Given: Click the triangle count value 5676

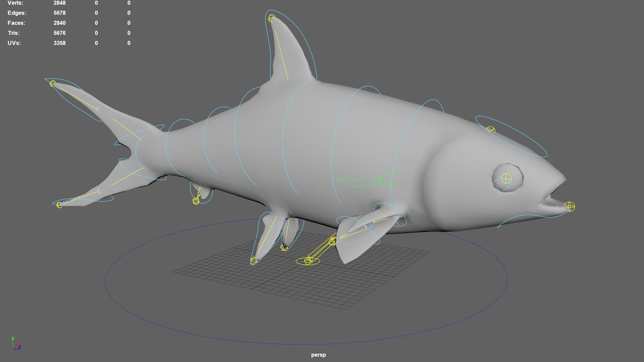Looking at the screenshot, I should [x=60, y=33].
